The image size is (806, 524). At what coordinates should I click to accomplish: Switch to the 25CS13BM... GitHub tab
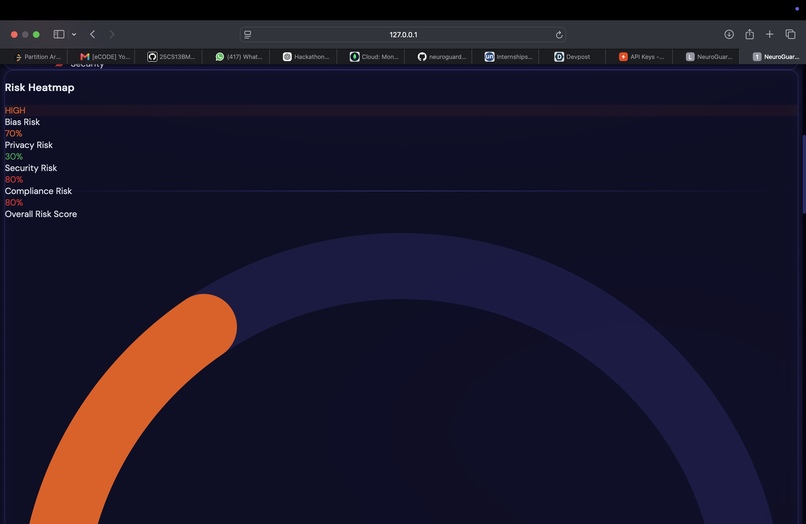[169, 57]
